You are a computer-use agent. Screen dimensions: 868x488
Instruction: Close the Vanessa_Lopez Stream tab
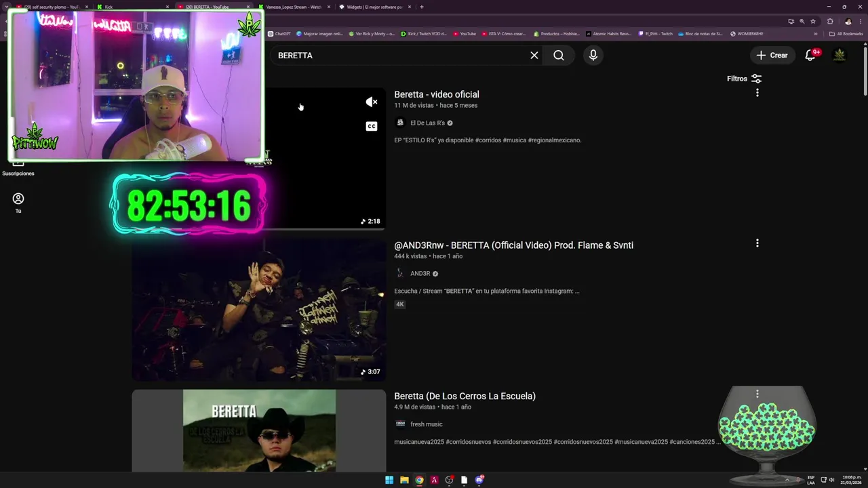tap(330, 7)
